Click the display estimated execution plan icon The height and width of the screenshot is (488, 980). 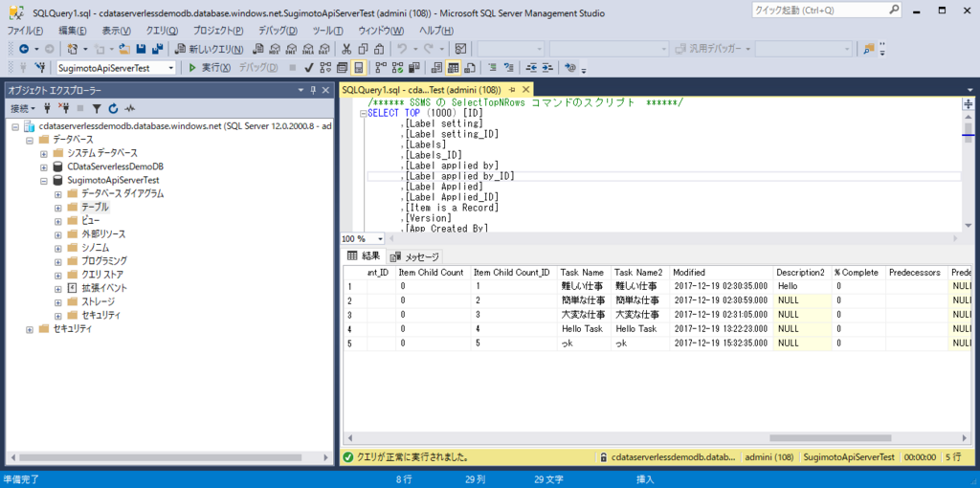point(325,68)
